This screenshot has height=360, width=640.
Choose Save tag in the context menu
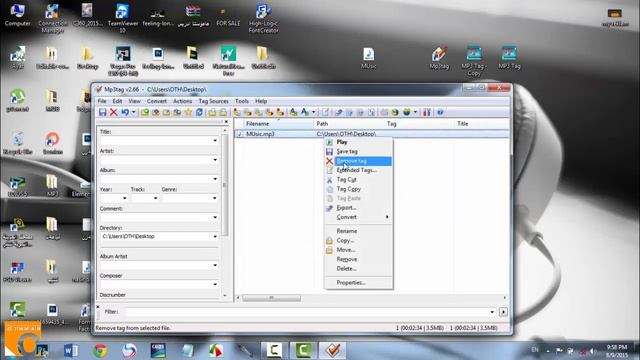(358, 151)
